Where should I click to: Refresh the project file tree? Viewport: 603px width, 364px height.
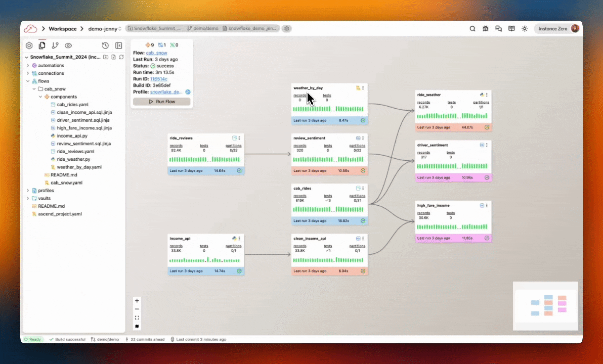tap(121, 57)
